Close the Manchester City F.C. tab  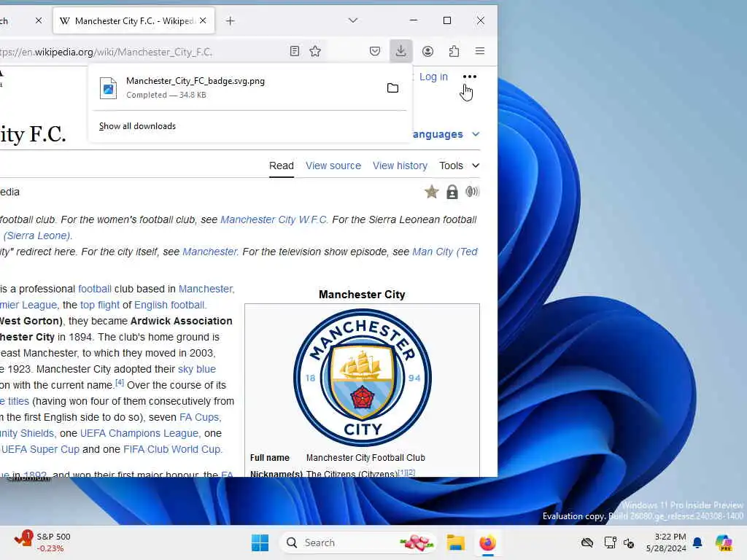pyautogui.click(x=203, y=20)
